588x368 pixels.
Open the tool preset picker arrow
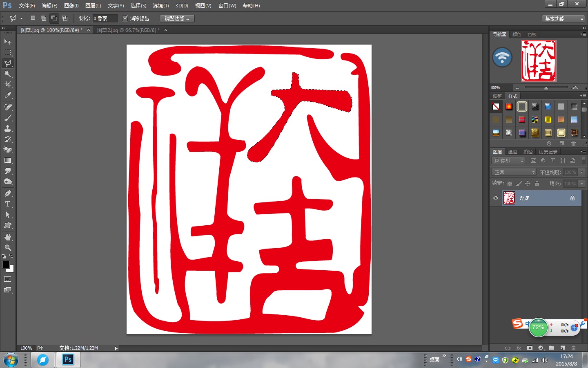21,18
